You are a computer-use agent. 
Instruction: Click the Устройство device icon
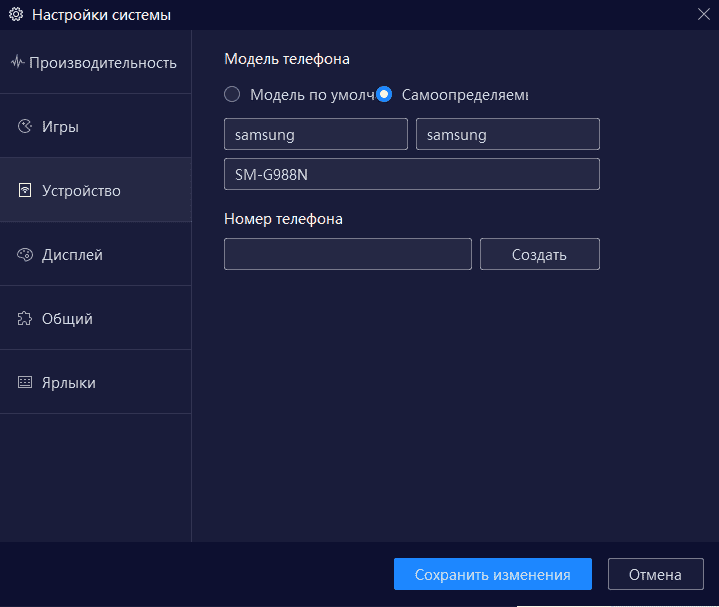click(x=25, y=190)
